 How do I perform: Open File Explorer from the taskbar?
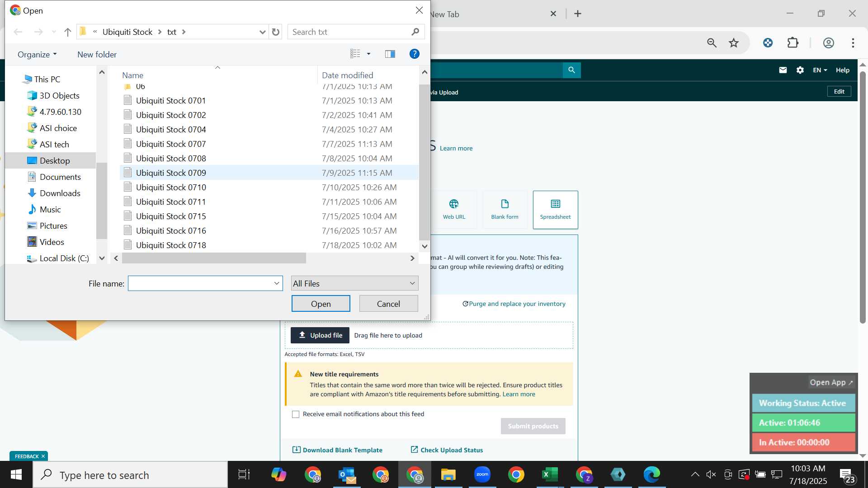[x=448, y=474]
